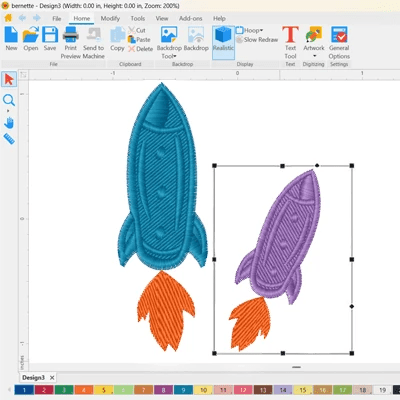Open the File menu

pyautogui.click(x=57, y=19)
